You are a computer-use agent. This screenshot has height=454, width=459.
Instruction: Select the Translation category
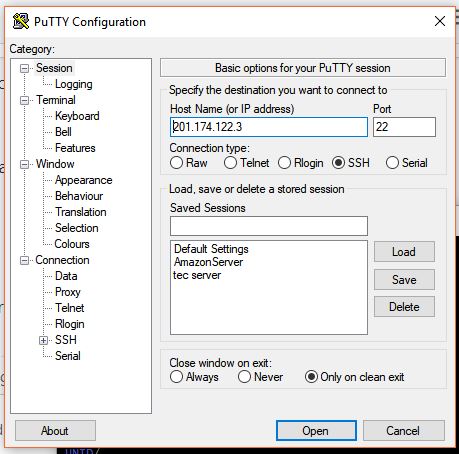click(x=81, y=212)
